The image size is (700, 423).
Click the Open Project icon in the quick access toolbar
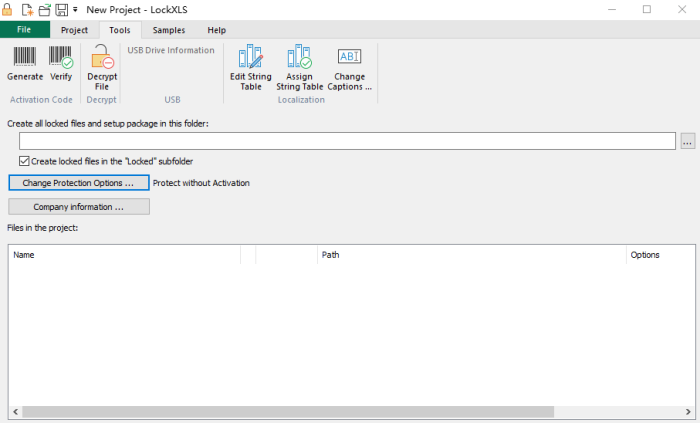click(x=44, y=9)
